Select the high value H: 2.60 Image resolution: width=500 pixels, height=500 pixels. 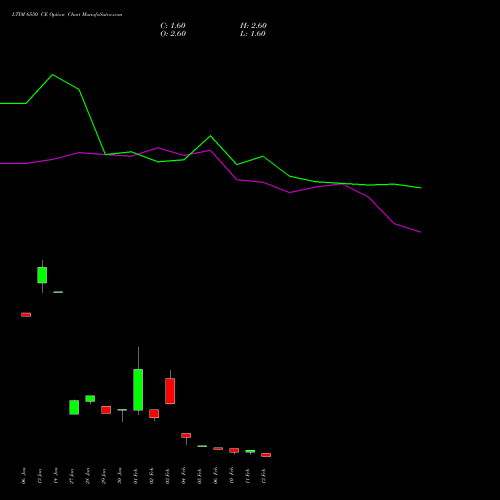pos(253,26)
